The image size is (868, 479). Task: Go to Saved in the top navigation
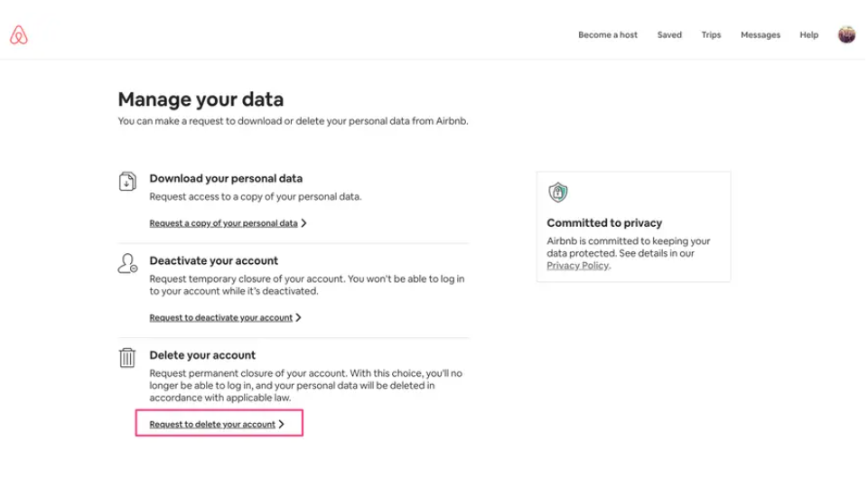(x=669, y=35)
